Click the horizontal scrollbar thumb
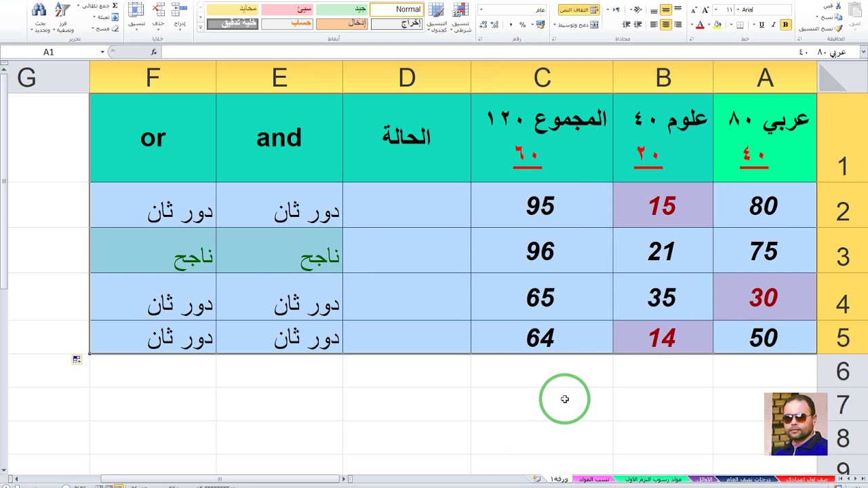 pyautogui.click(x=219, y=479)
